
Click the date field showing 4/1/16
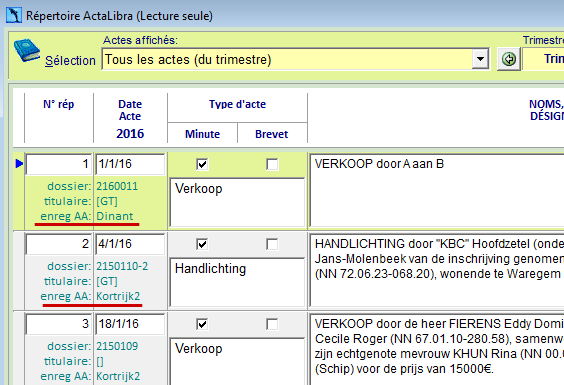(x=130, y=244)
